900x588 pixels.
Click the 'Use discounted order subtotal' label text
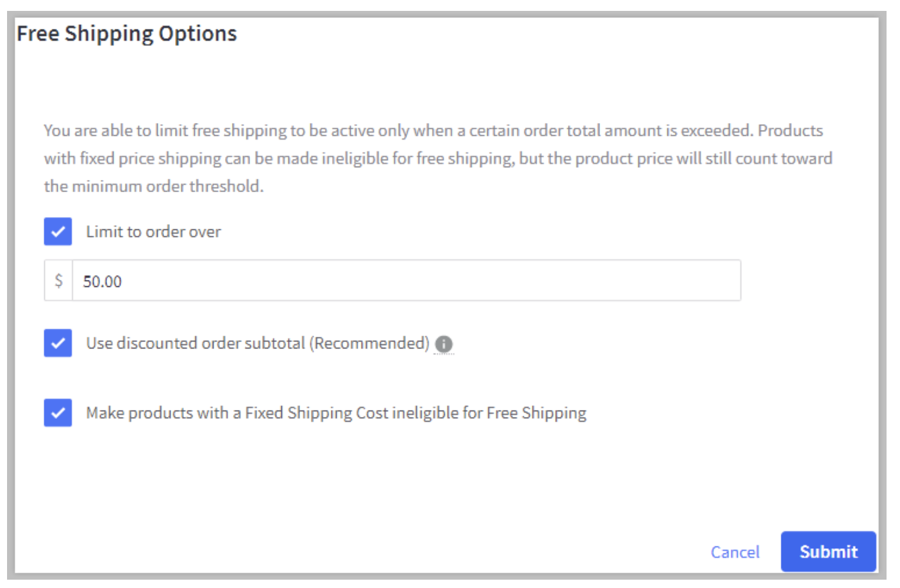(x=196, y=343)
